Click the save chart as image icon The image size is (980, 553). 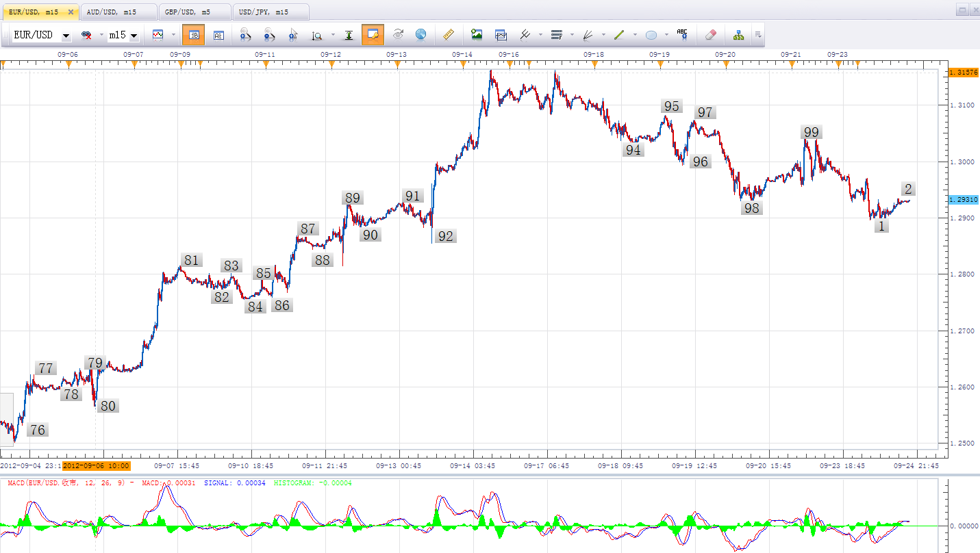pyautogui.click(x=477, y=35)
